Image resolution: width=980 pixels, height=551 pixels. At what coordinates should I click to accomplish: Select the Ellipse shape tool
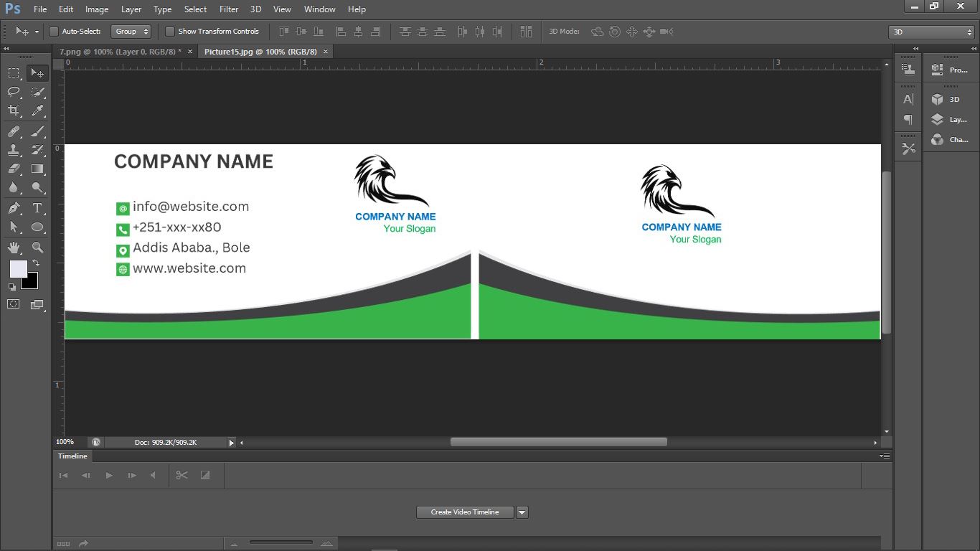37,227
